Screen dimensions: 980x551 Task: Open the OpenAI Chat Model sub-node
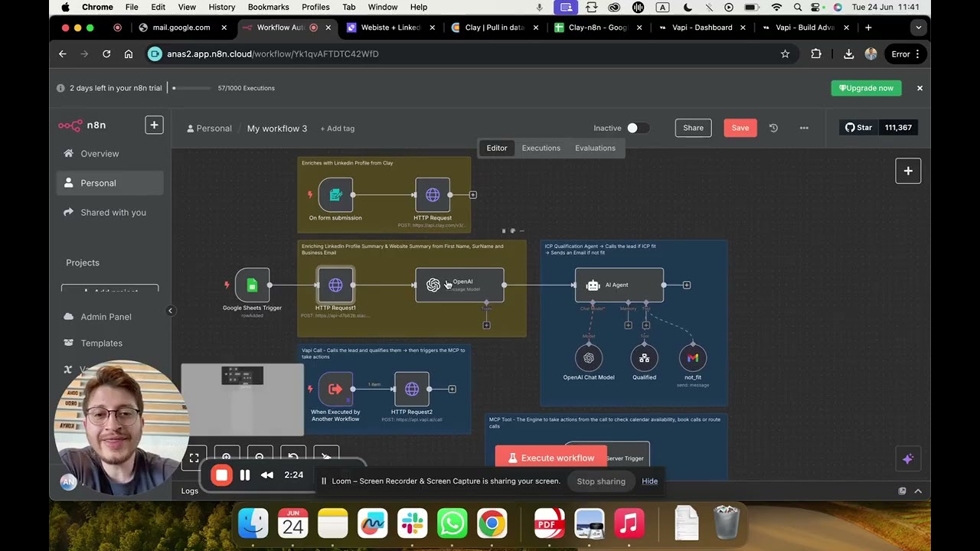point(589,357)
